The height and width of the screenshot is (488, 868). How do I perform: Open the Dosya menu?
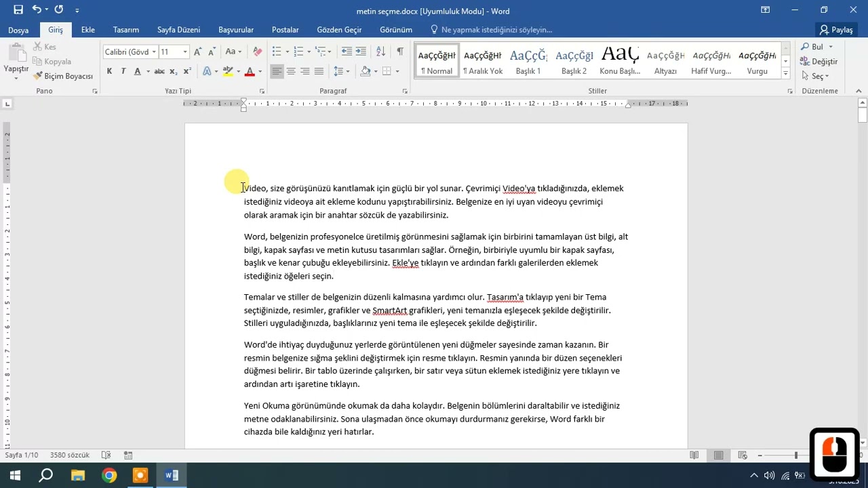18,30
